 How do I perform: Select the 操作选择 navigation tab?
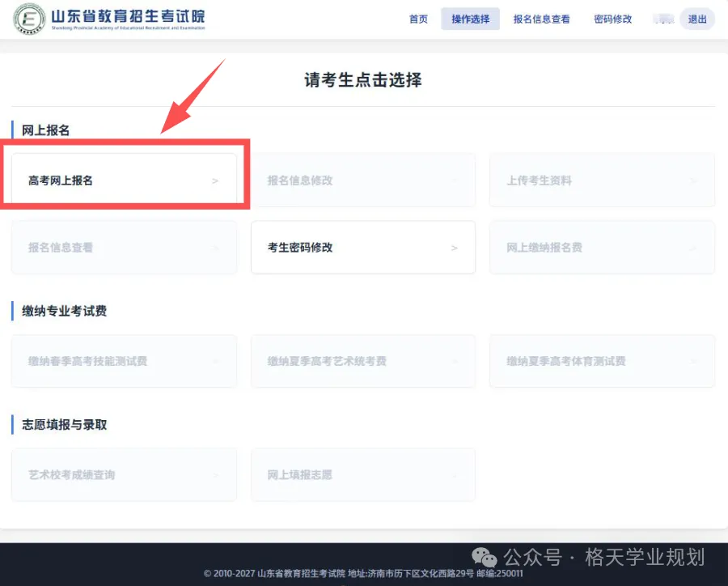(x=470, y=19)
